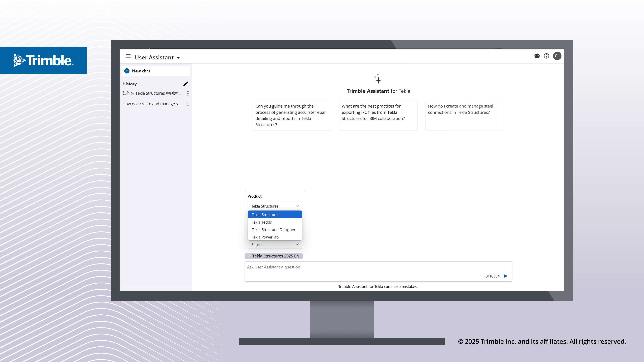
Task: Open the hamburger menu icon
Action: [128, 56]
